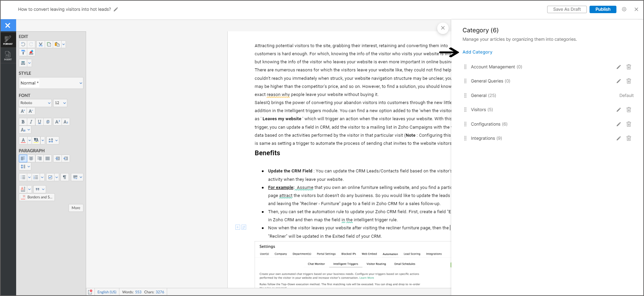
Task: Edit the Account Management category
Action: pyautogui.click(x=618, y=67)
